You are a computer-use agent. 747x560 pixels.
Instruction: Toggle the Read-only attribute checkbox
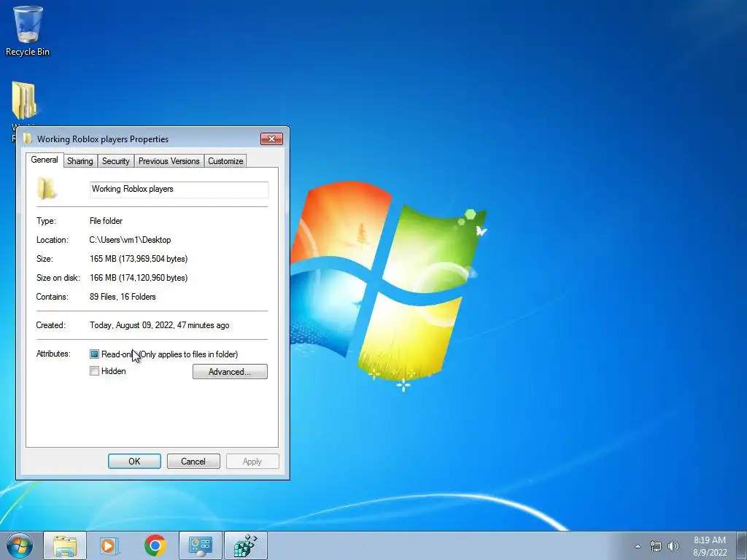(x=94, y=354)
